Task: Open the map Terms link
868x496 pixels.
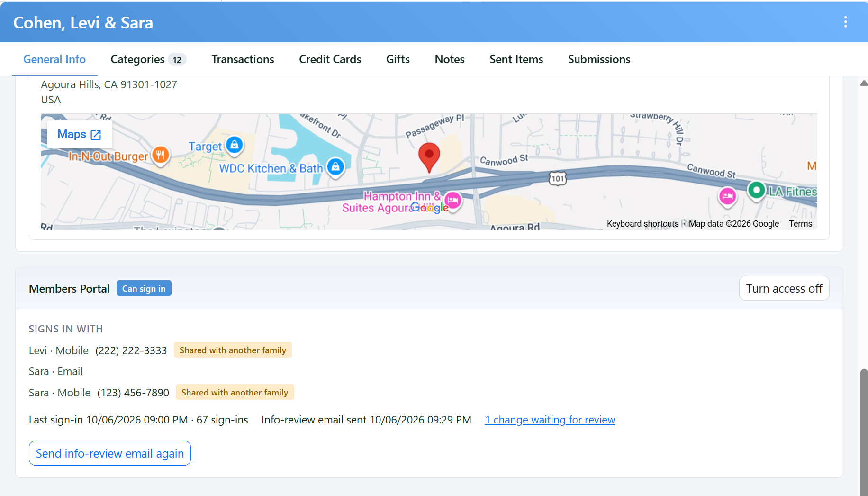Action: (800, 224)
